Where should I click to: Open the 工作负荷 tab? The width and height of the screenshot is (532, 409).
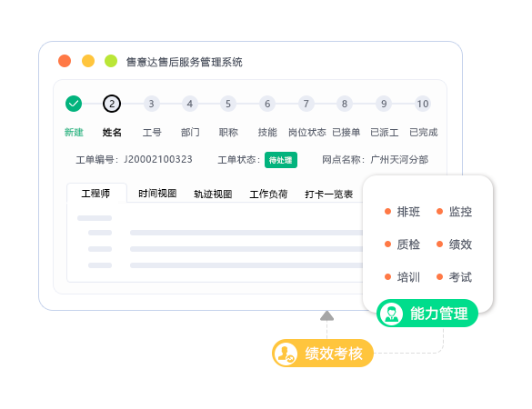pos(268,194)
